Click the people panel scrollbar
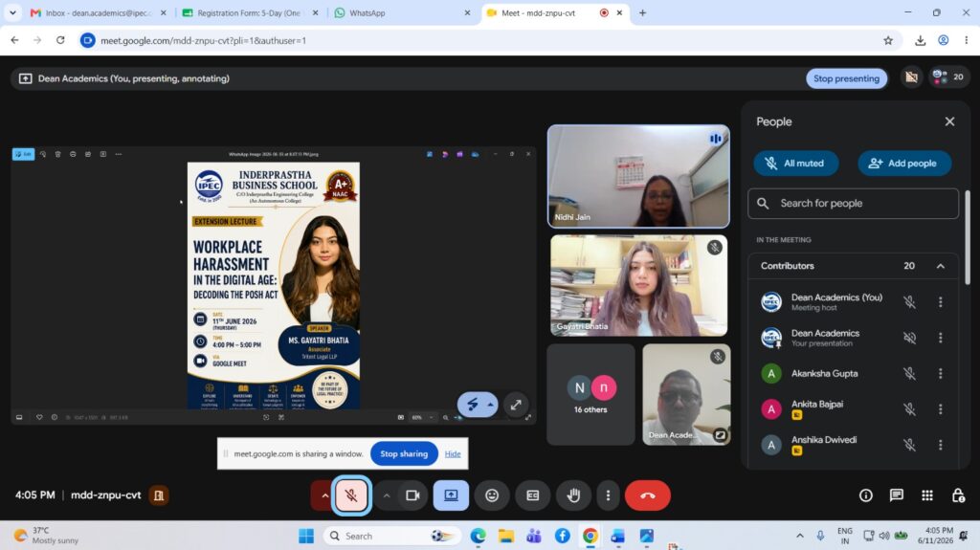This screenshot has height=550, width=980. [x=968, y=237]
